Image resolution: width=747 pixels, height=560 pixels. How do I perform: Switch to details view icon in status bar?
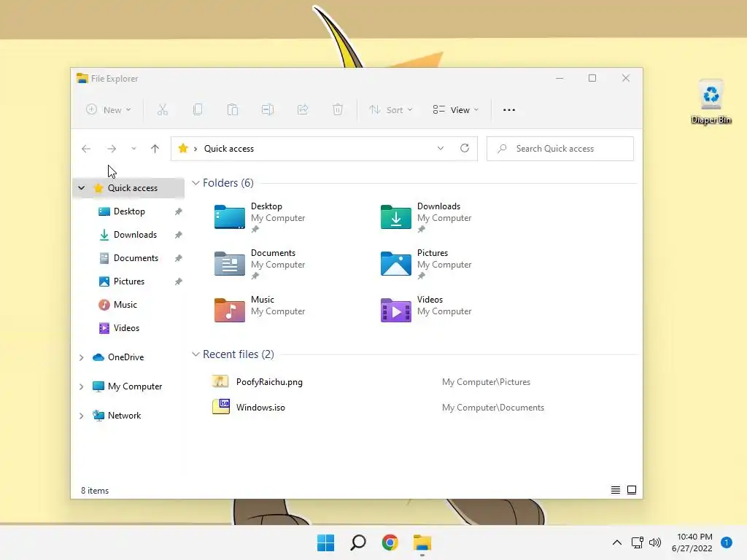pos(616,490)
